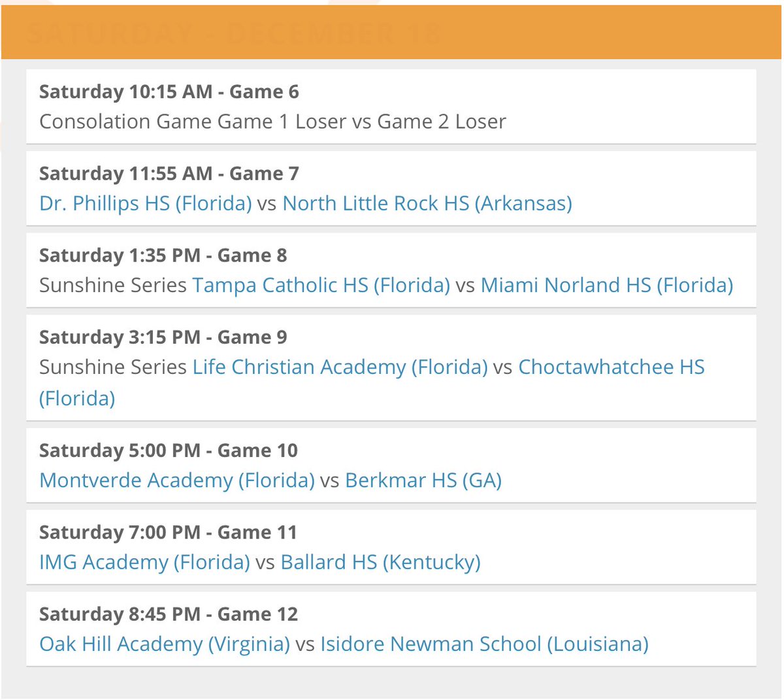Viewport: 784px width, 700px height.
Task: Select the Saturday 8:45 PM Game 12 heading
Action: point(169,614)
